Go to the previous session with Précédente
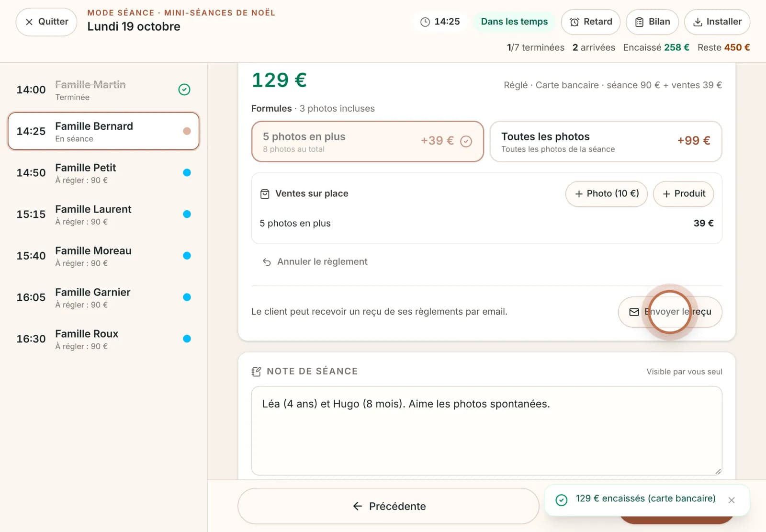766x532 pixels. [x=388, y=506]
